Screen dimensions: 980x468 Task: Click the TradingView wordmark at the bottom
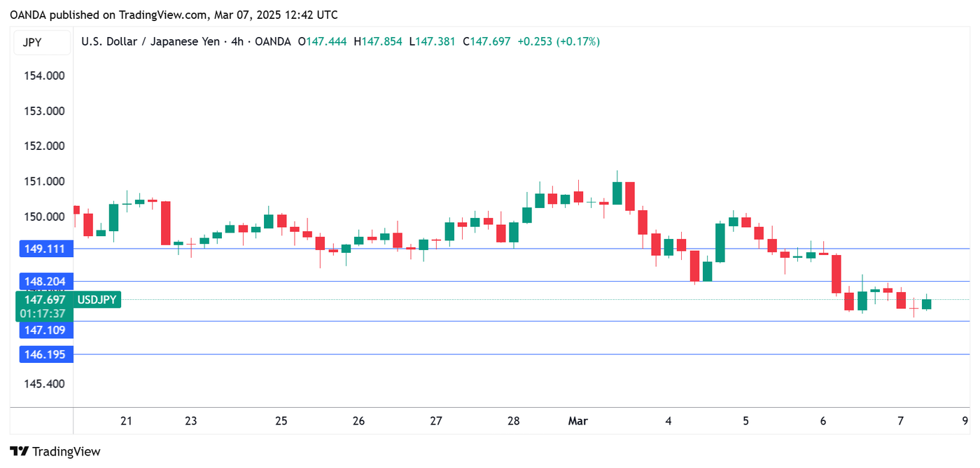(66, 452)
